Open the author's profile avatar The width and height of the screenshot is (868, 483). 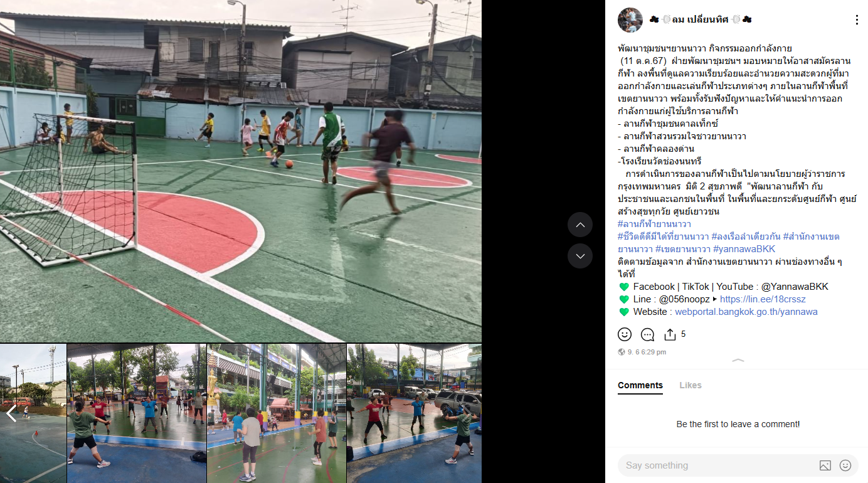point(630,20)
